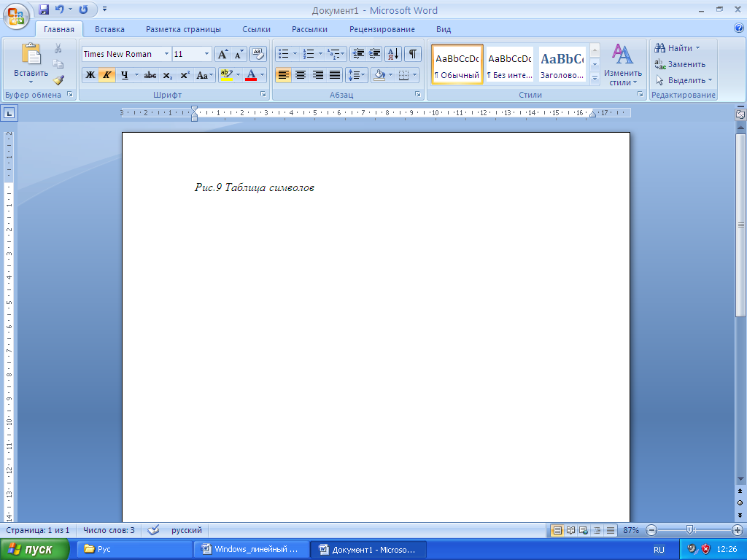Screen dimensions: 747x560
Task: Copy selection to the clipboard
Action: pyautogui.click(x=58, y=64)
